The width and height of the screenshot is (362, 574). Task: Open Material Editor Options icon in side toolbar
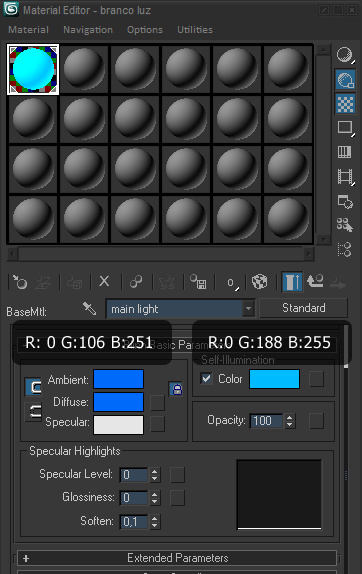pos(345,201)
